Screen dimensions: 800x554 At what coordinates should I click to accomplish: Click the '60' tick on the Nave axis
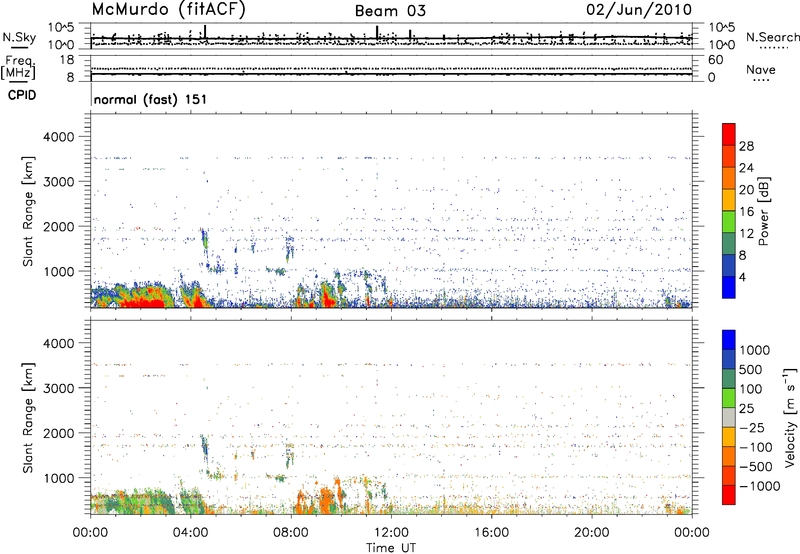pyautogui.click(x=715, y=60)
